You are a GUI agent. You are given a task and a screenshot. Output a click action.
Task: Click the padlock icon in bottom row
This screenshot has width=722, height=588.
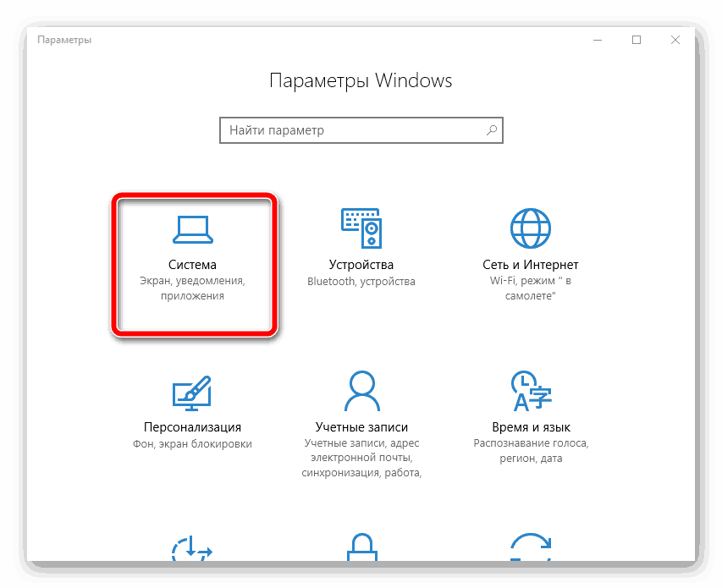[x=361, y=550]
